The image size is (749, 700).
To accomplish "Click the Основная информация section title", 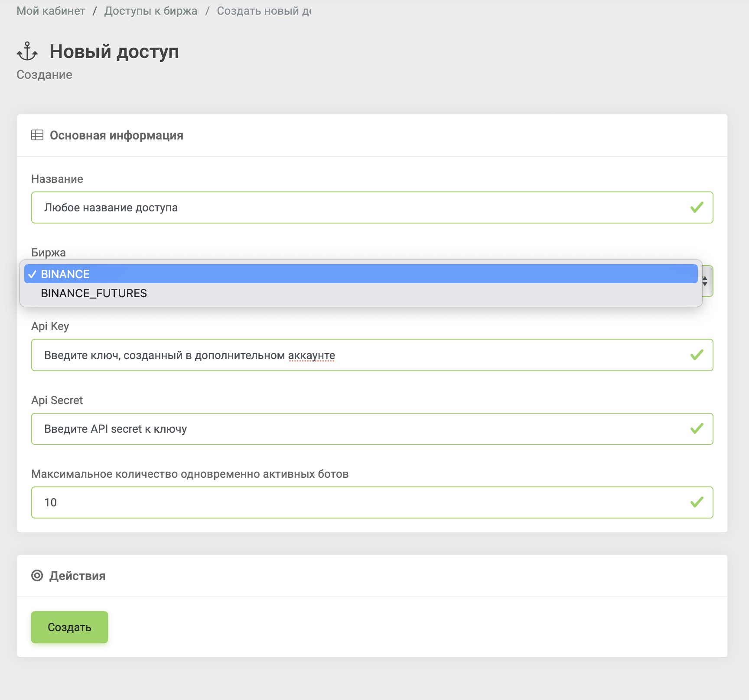I will [117, 135].
